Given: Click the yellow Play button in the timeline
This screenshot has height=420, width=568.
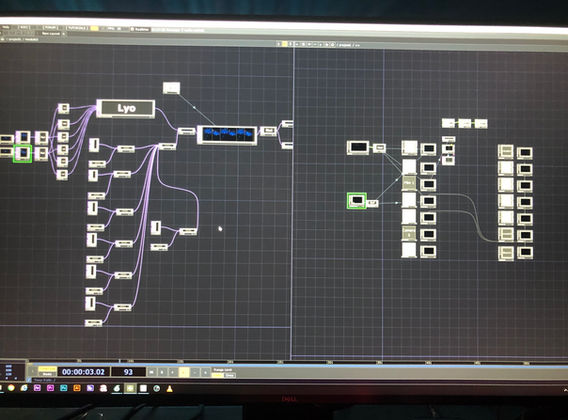Looking at the screenshot, I should (184, 372).
